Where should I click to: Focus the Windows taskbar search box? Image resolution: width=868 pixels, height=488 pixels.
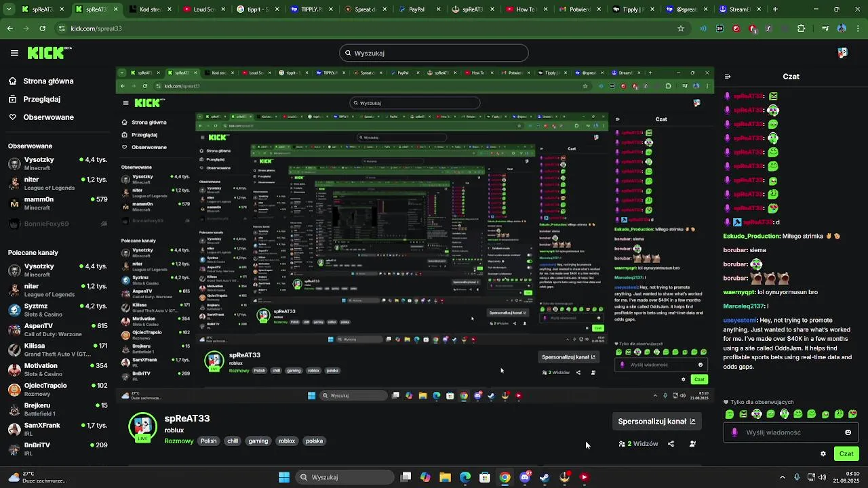346,477
